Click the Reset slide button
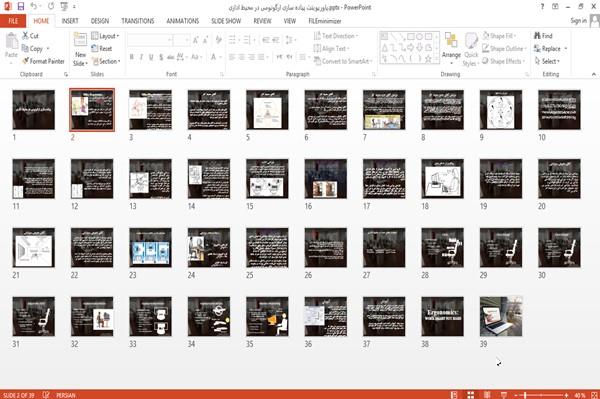Screen dimensions: 600x399 click(102, 49)
